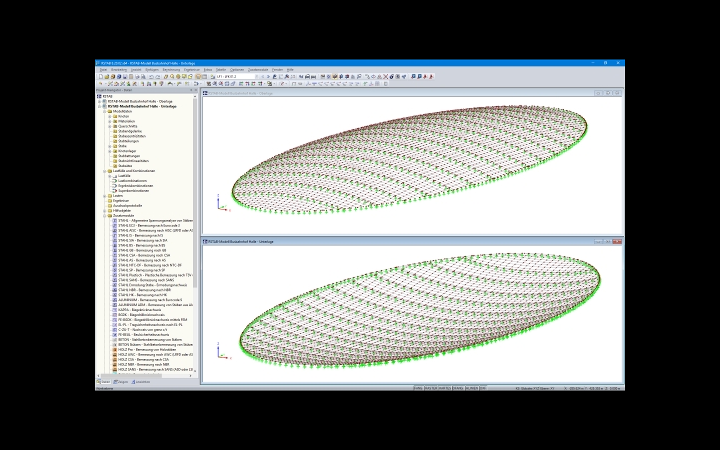Expand the Knotenlager tree node

coord(110,151)
